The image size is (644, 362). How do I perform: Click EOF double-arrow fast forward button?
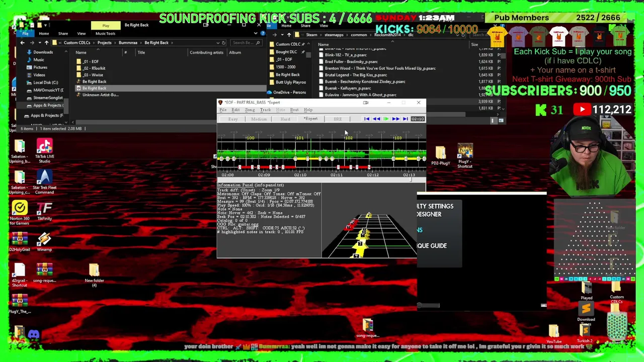tap(395, 119)
